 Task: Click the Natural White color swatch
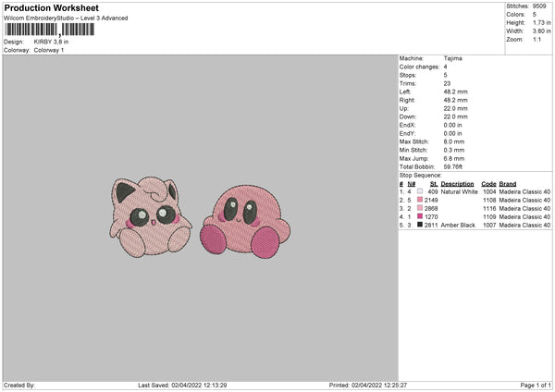[421, 191]
